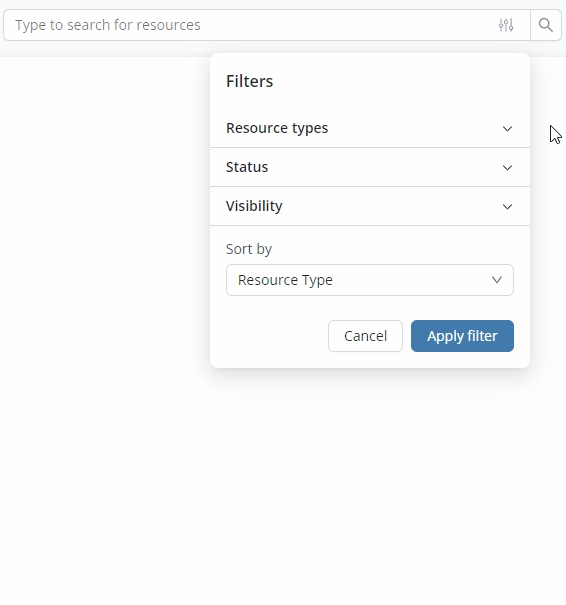Expand the Status filter section
Image resolution: width=566 pixels, height=605 pixels.
[x=370, y=167]
